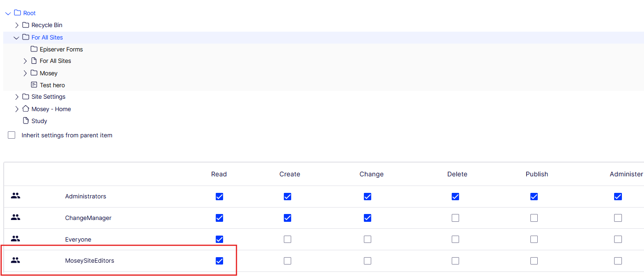
Task: Collapse the Root tree node
Action: (x=8, y=13)
